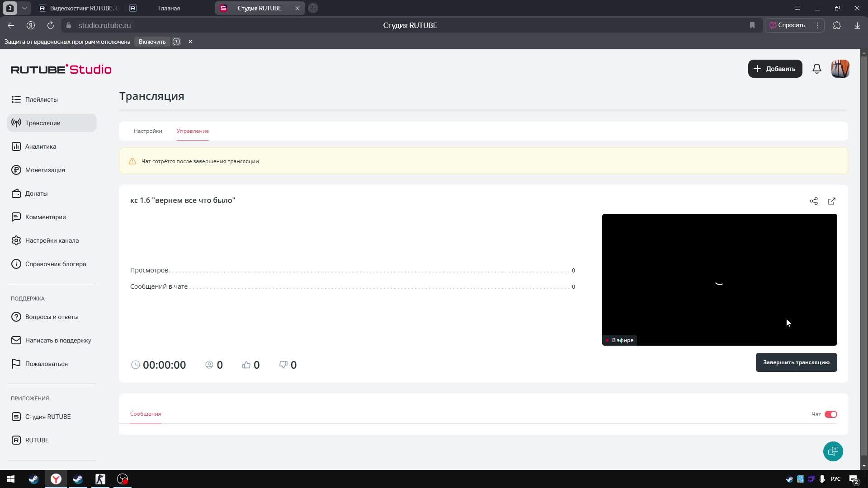Viewport: 868px width, 488px height.
Task: Expand the tab groups dropdown arrow
Action: [24, 8]
